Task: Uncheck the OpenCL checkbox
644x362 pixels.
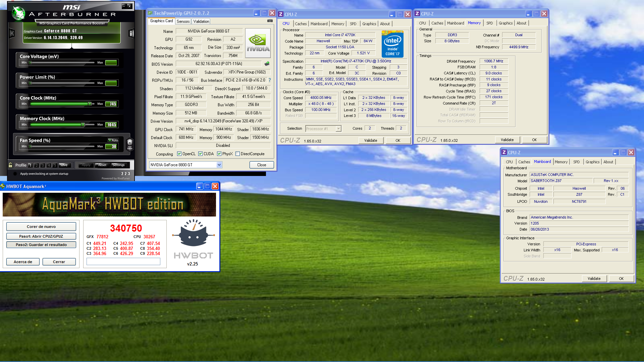Action: 179,154
